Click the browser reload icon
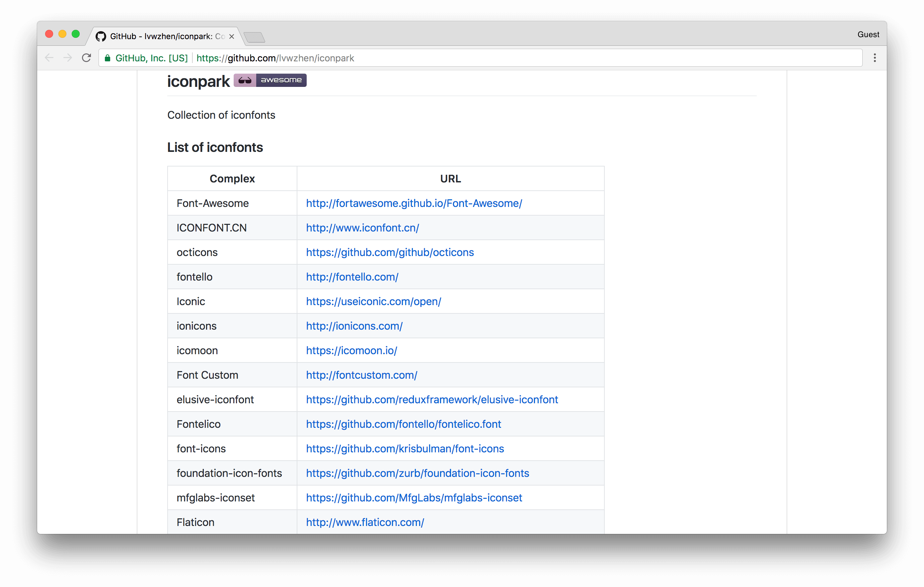Image resolution: width=924 pixels, height=587 pixels. pos(86,58)
